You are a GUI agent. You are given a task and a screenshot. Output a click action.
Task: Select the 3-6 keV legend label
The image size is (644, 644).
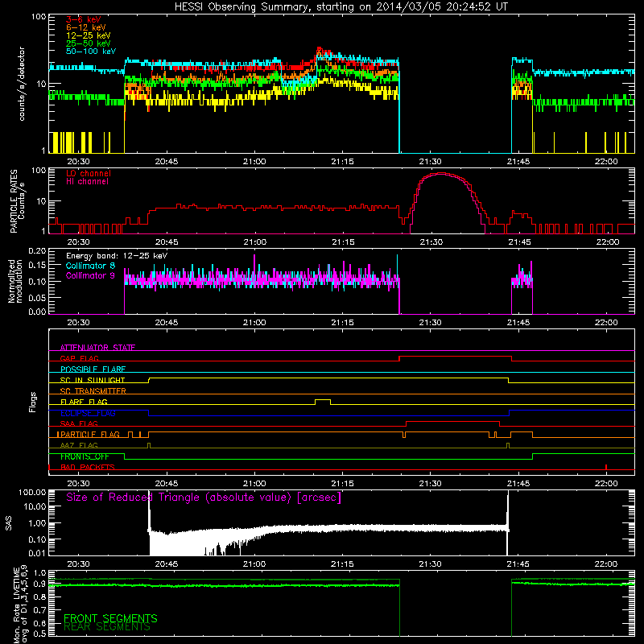(x=84, y=19)
